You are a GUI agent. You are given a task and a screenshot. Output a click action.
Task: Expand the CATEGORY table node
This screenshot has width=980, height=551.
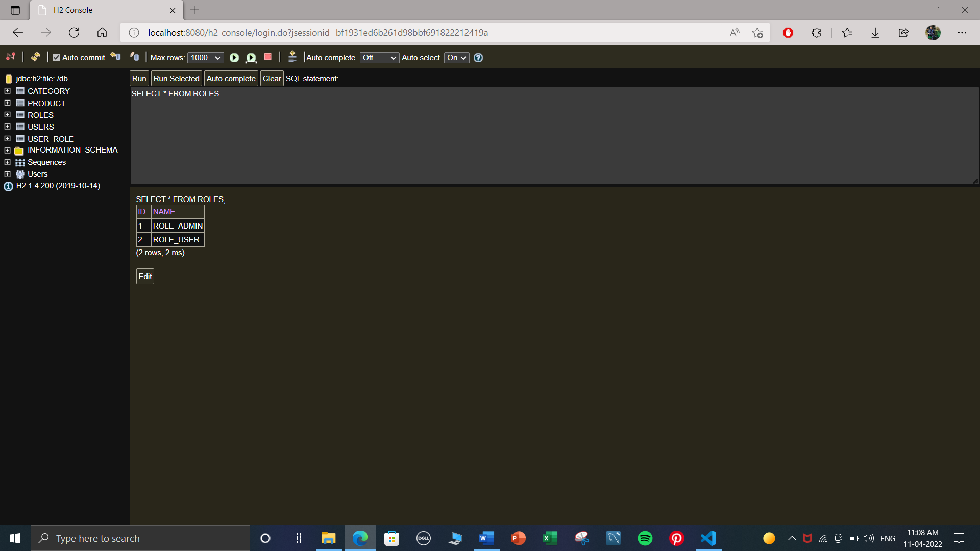point(7,91)
